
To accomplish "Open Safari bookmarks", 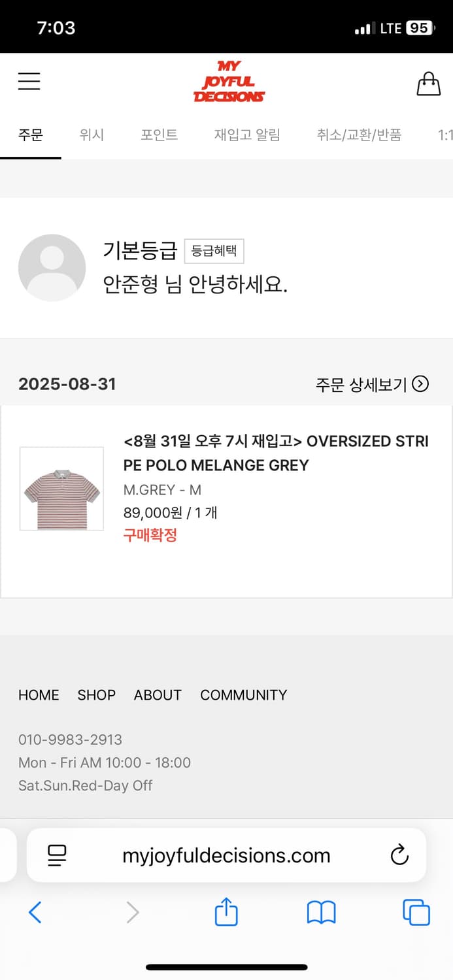I will tap(321, 912).
